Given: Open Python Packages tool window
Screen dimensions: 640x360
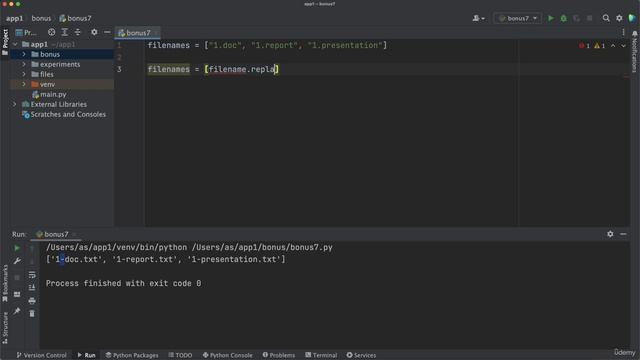Looking at the screenshot, I should 132,355.
